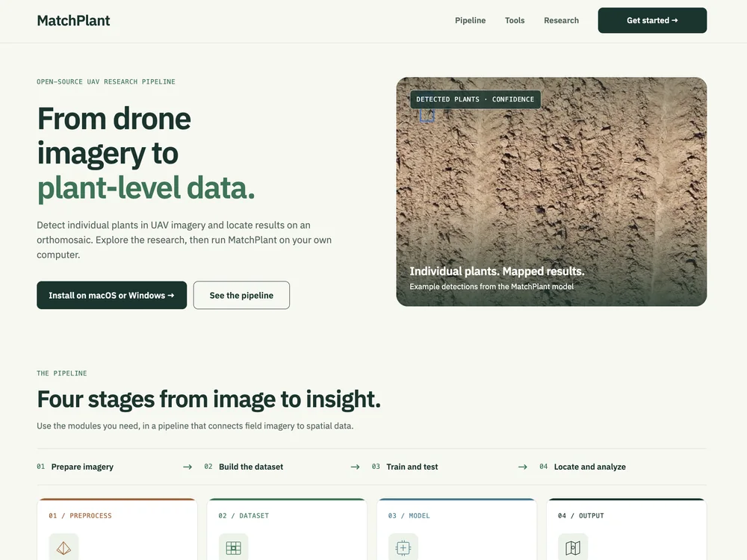Click the 04 / OUTPUT card label

pos(580,516)
